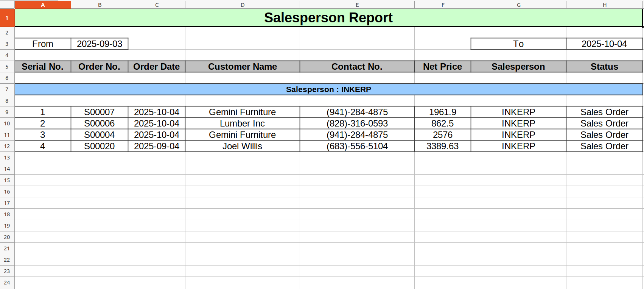Select the 'Contact No.' heading cell

point(357,67)
